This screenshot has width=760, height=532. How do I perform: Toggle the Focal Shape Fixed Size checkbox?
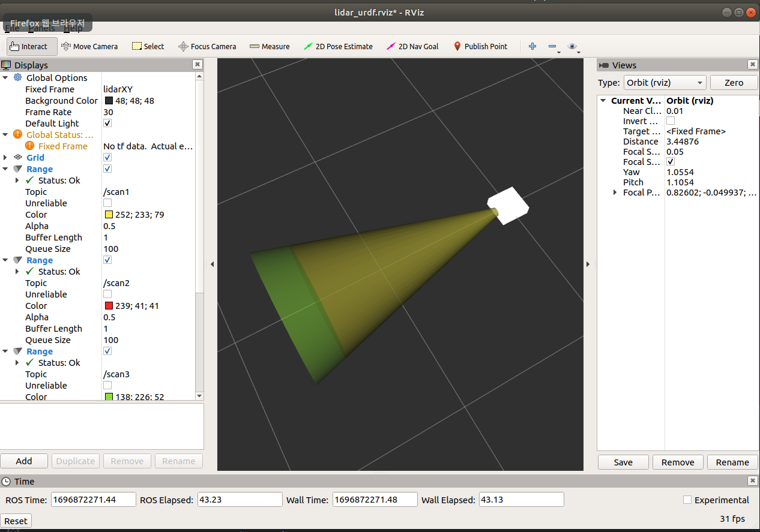click(671, 161)
